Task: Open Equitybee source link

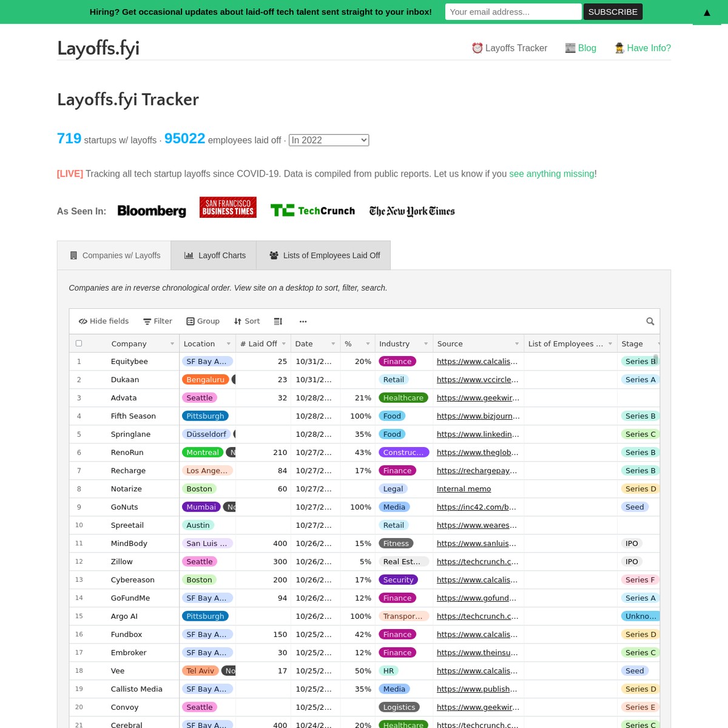Action: pyautogui.click(x=477, y=362)
